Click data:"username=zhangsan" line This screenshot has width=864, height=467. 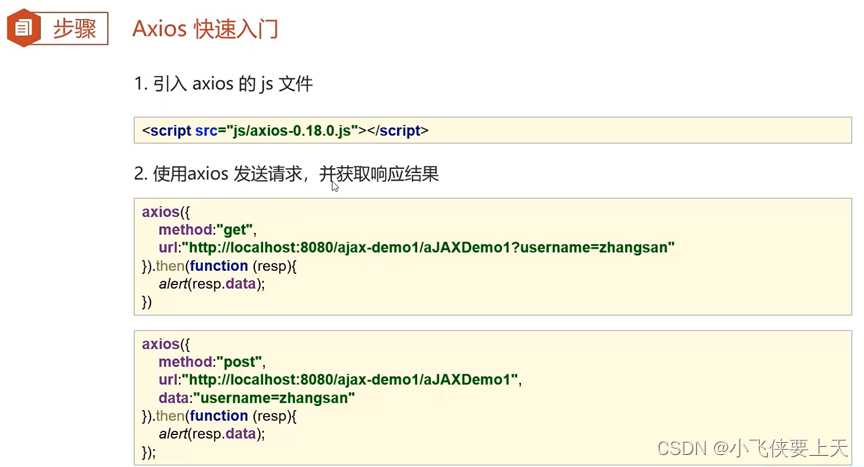point(257,398)
